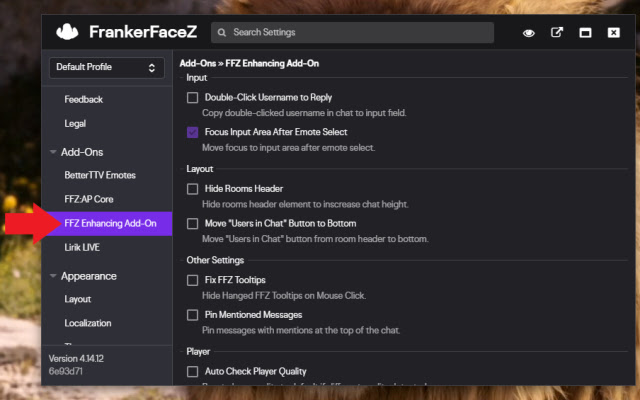Open BetterTTV Emotes settings page
The width and height of the screenshot is (640, 400).
(x=100, y=175)
